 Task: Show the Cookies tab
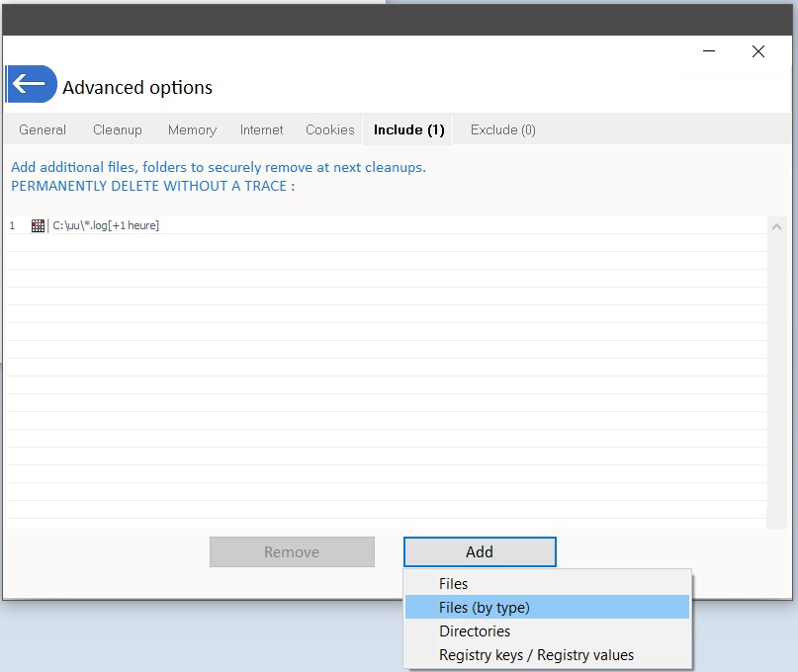(329, 129)
